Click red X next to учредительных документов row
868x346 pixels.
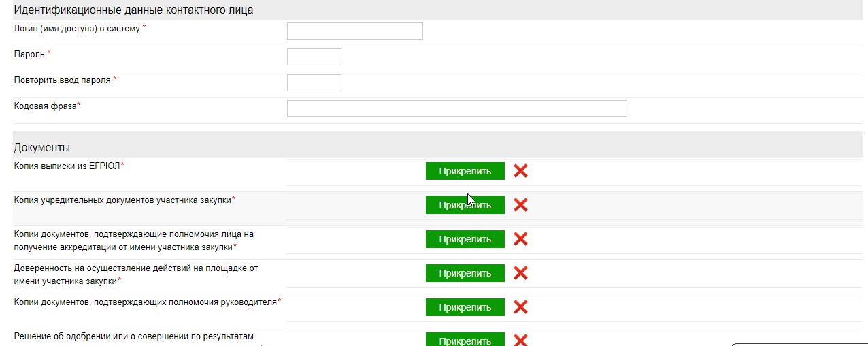pos(520,205)
